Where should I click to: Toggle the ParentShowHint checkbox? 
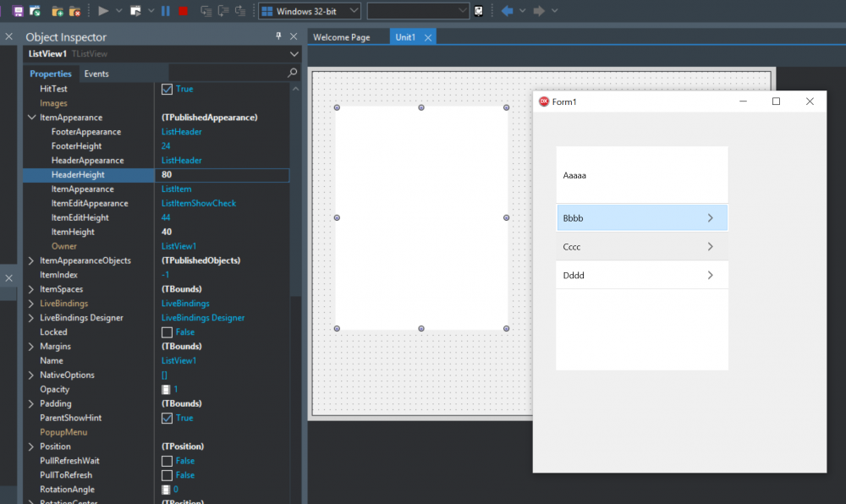coord(168,418)
